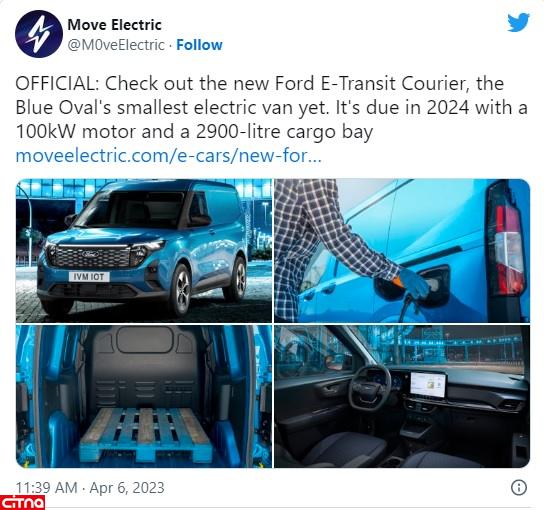This screenshot has width=544, height=510.
Task: Open the Move Electric display name
Action: 114,25
